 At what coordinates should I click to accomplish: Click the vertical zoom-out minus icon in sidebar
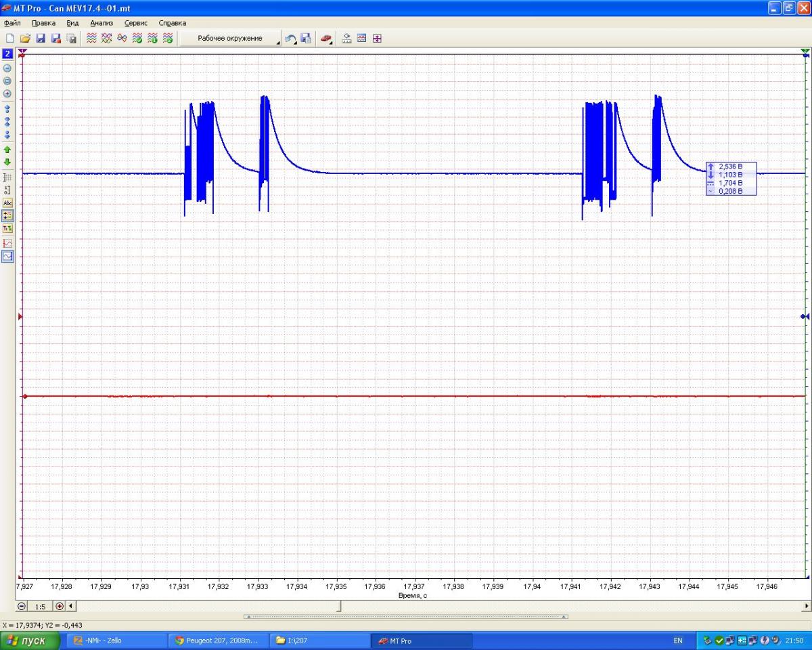tap(7, 68)
